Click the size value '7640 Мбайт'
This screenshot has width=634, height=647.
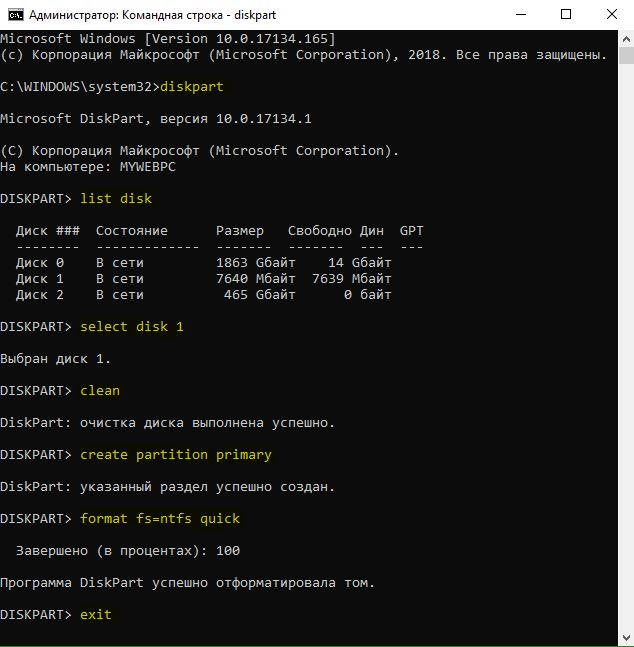[255, 279]
